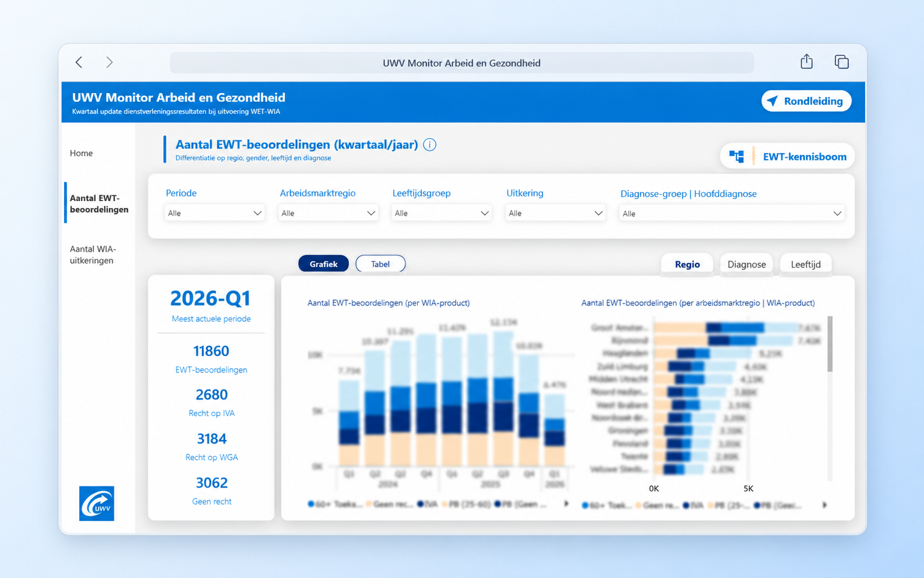The image size is (924, 578).
Task: Open Aantal EWT-beoordelingen sidebar page
Action: pos(99,204)
